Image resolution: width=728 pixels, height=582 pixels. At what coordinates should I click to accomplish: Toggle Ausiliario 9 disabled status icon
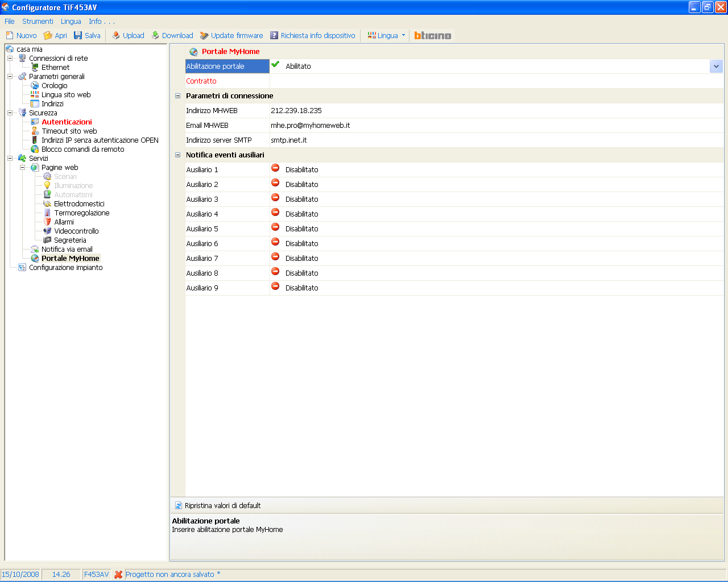click(275, 286)
